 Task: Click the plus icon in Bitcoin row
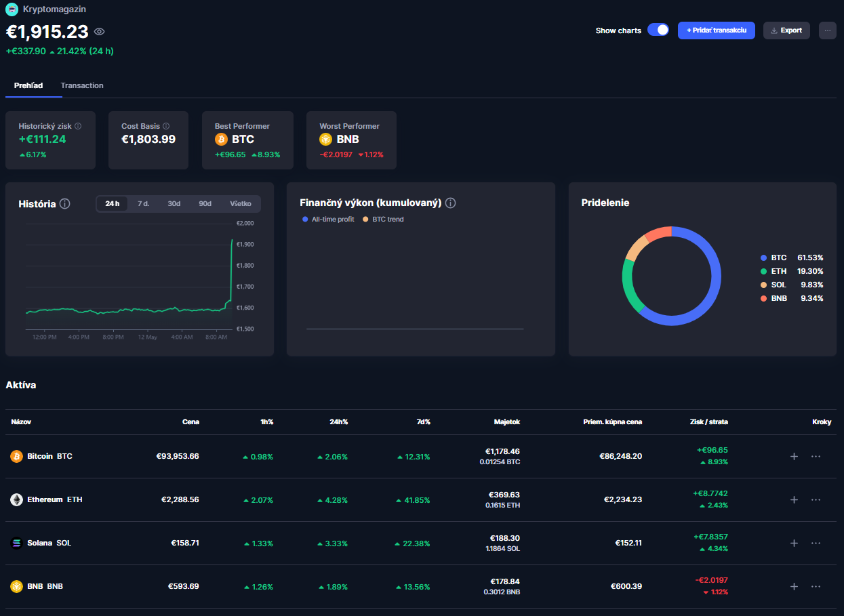794,457
